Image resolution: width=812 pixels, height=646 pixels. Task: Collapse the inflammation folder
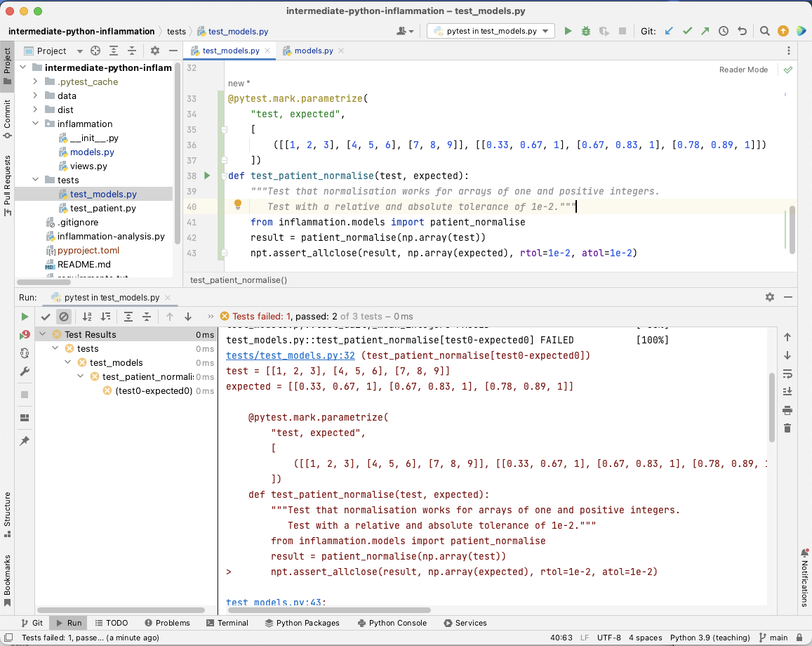(34, 124)
